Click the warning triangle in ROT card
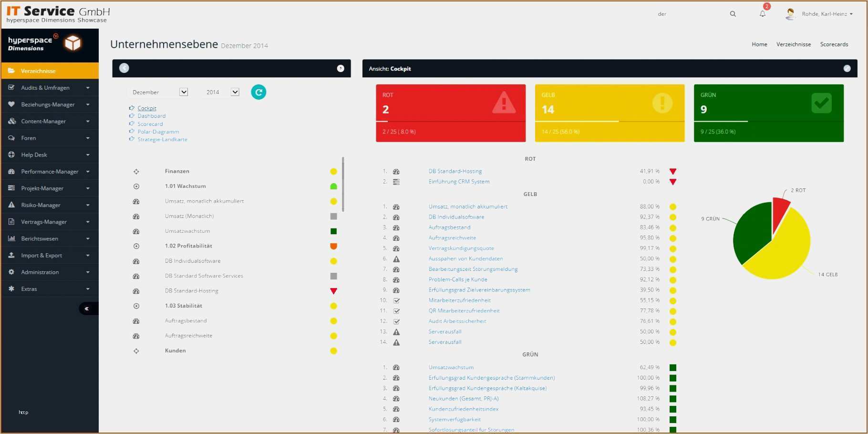This screenshot has height=434, width=868. 504,102
